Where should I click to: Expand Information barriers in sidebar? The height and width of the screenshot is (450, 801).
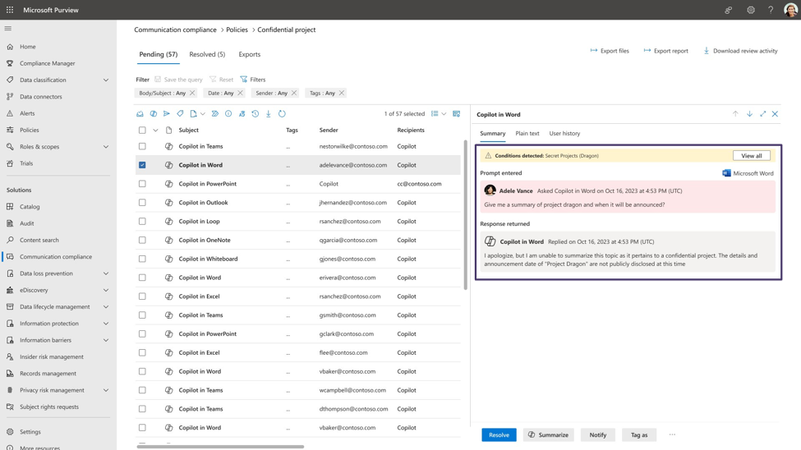tap(106, 340)
